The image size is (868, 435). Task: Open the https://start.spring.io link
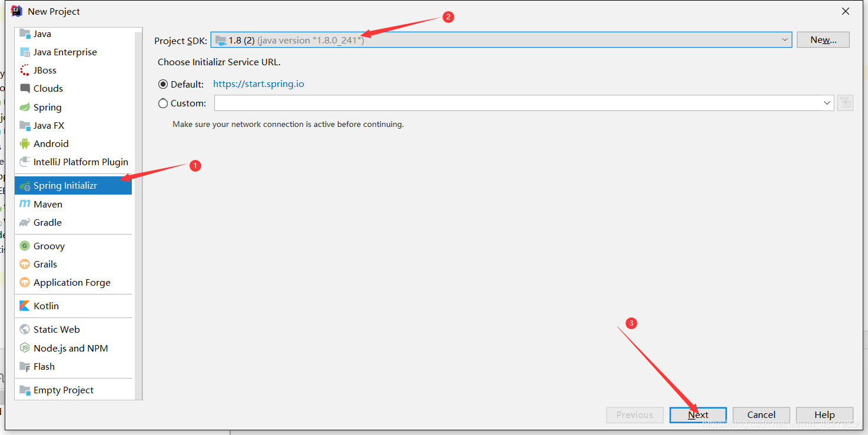click(x=258, y=83)
